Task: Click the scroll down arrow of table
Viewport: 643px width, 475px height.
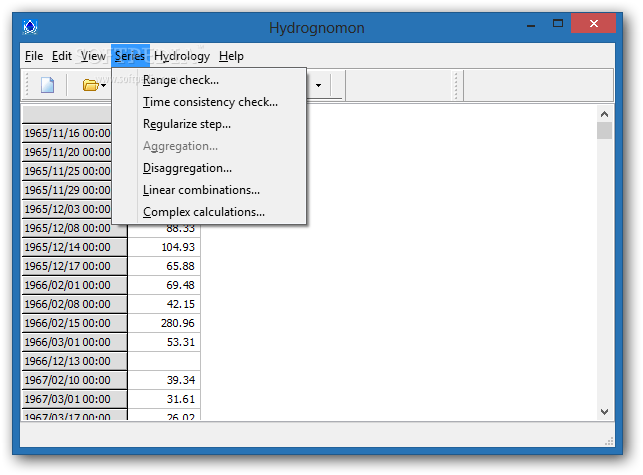Action: coord(604,411)
